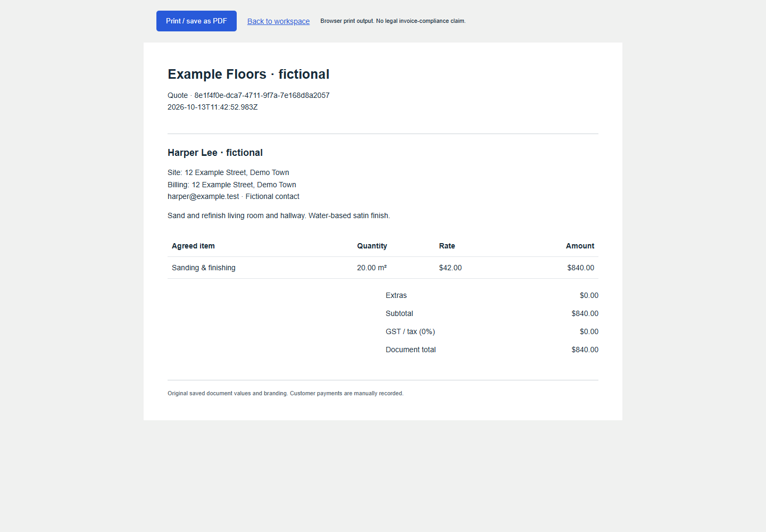Click the $840.00 amount in Sanding row
The image size is (766, 532).
(580, 268)
